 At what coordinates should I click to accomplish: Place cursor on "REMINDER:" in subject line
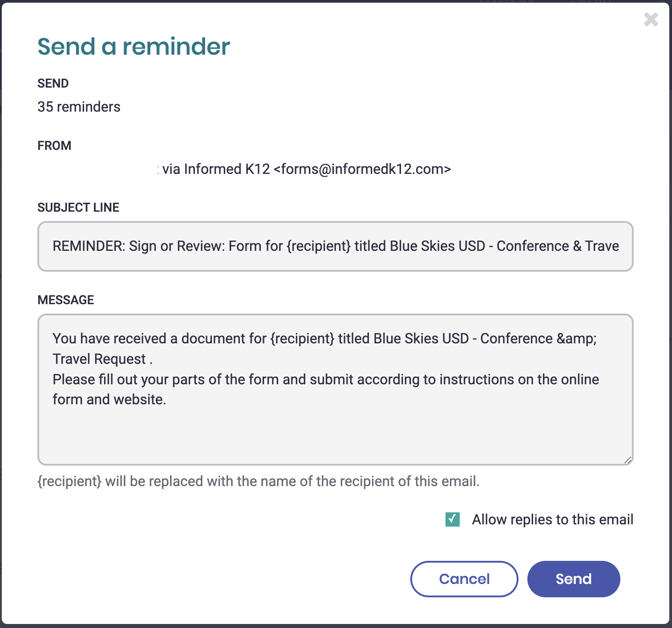(89, 246)
